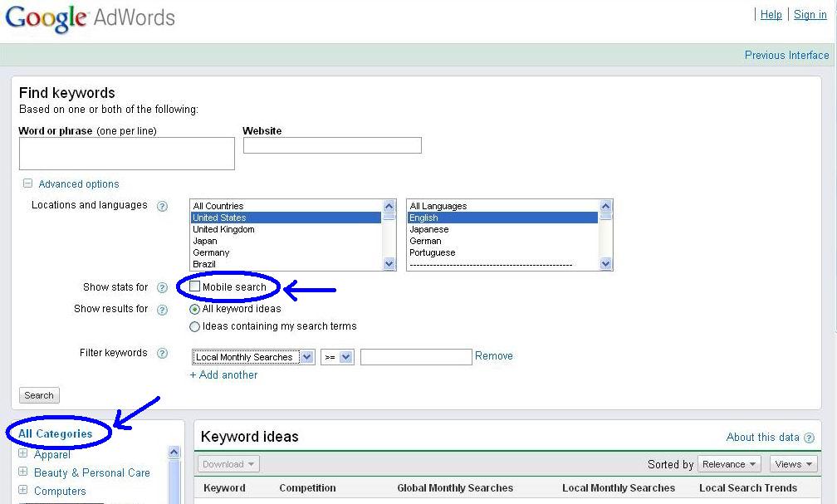Open the Relevance sort dropdown

(x=729, y=464)
